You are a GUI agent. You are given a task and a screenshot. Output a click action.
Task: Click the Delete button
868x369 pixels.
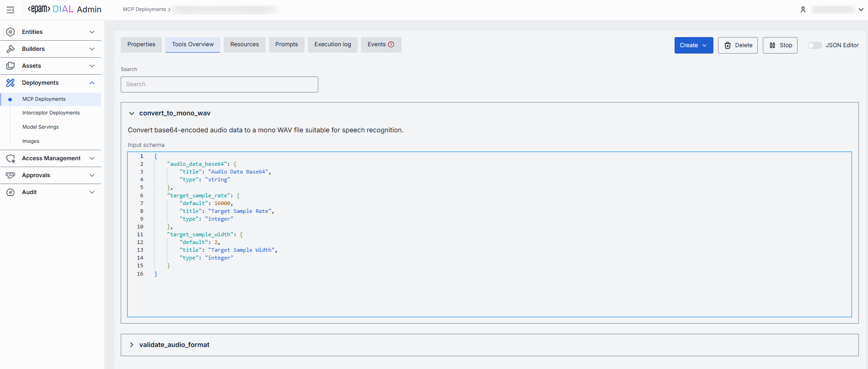(x=738, y=45)
